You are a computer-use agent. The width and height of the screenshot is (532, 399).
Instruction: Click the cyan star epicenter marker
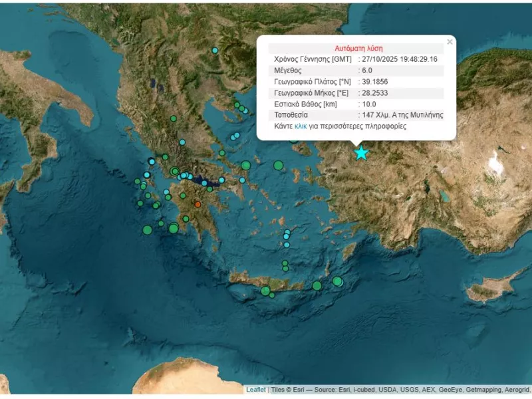(361, 153)
